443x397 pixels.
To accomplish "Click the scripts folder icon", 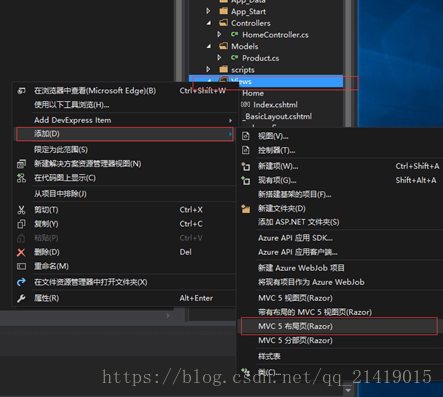I will pos(223,69).
